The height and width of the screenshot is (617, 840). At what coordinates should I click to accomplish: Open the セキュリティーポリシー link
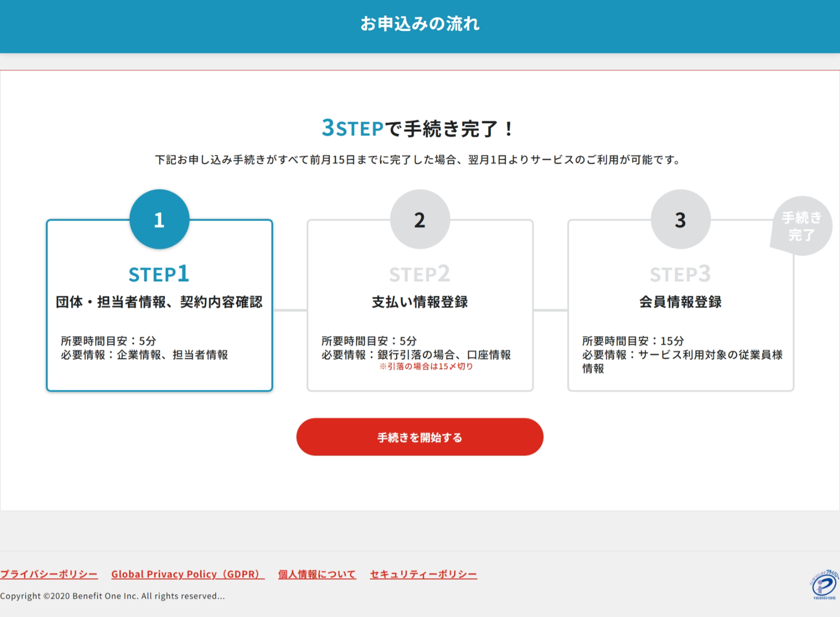pos(423,574)
